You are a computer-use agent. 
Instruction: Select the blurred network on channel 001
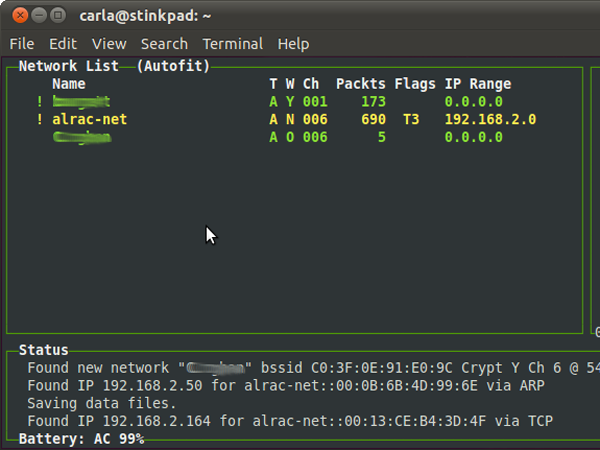[x=270, y=102]
